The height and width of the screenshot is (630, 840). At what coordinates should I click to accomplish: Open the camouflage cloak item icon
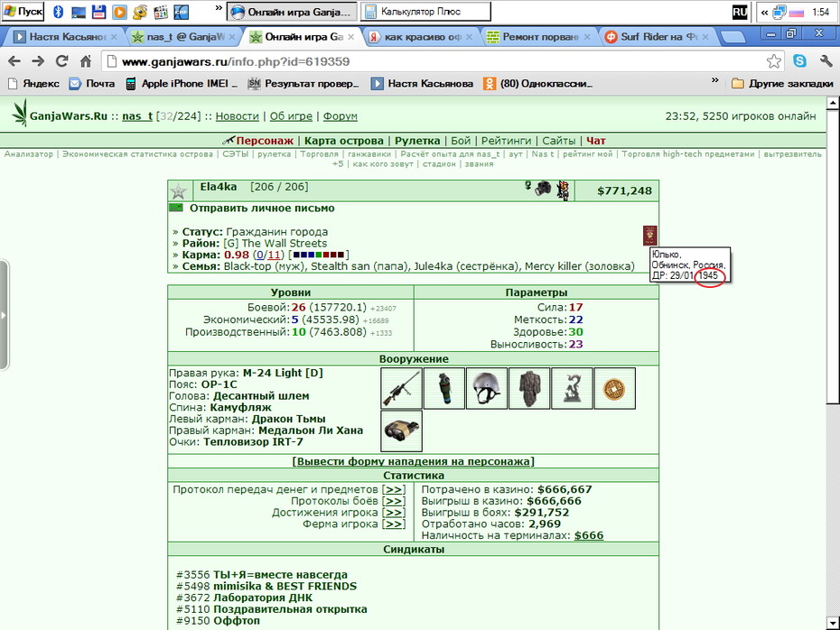tap(529, 389)
